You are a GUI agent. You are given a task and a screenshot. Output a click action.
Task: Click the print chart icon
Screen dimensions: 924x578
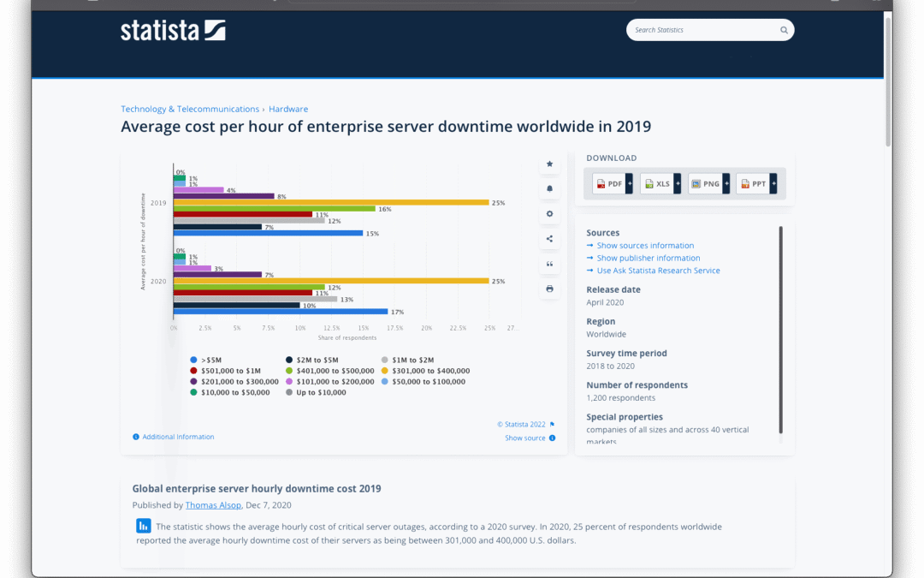(x=549, y=289)
